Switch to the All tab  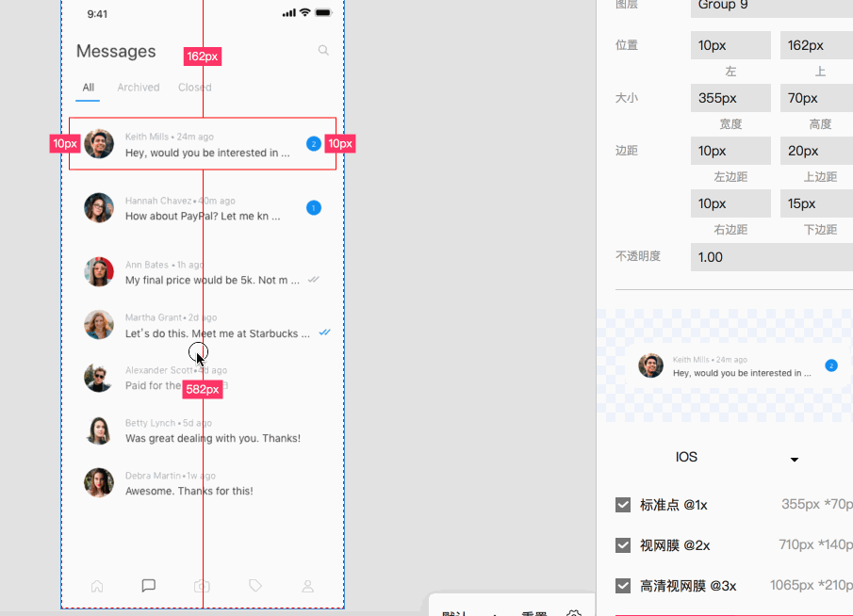(x=89, y=88)
